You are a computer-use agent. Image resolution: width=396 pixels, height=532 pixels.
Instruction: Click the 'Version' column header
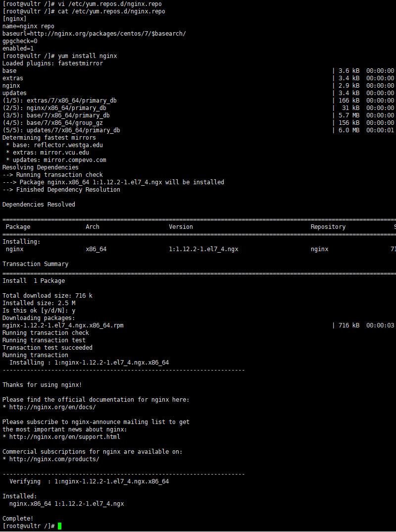pyautogui.click(x=181, y=227)
